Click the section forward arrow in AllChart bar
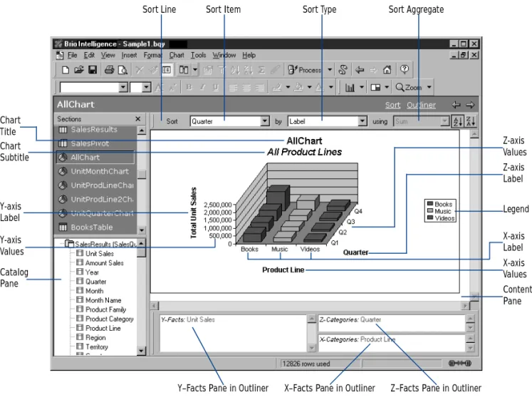This screenshot has width=532, height=400. (x=470, y=105)
